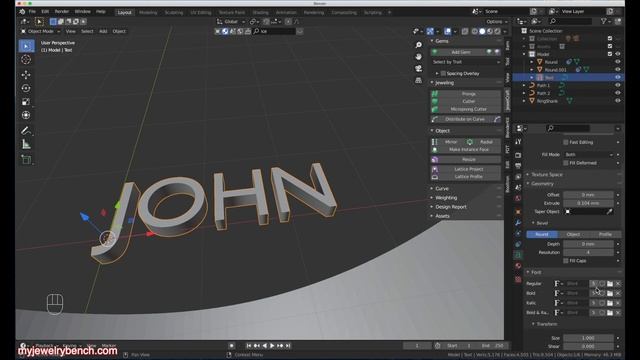The width and height of the screenshot is (640, 360).
Task: Open the Global transform orientation dropdown
Action: pyautogui.click(x=231, y=22)
